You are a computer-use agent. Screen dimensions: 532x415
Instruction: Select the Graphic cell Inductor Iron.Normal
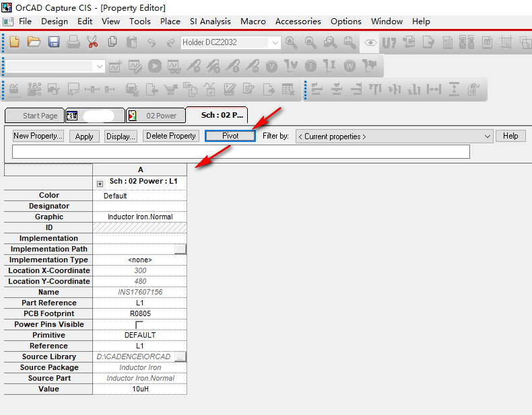[140, 217]
